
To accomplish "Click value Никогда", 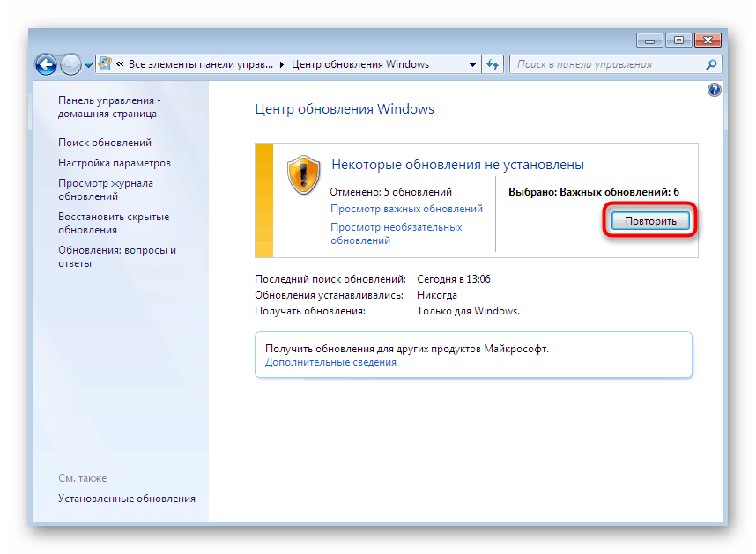I will point(437,295).
